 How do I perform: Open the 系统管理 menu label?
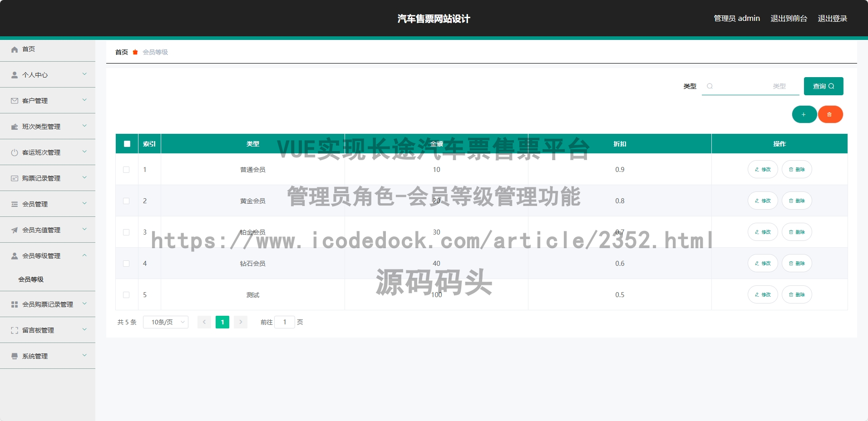click(x=35, y=356)
